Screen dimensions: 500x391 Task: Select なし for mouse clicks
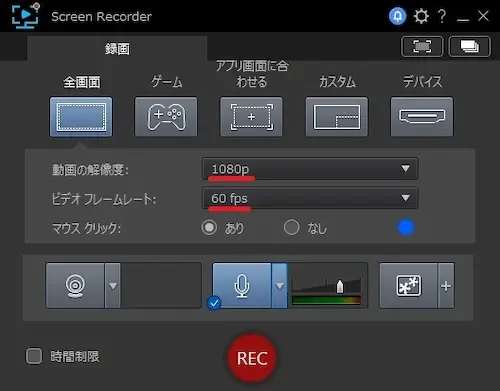(292, 228)
